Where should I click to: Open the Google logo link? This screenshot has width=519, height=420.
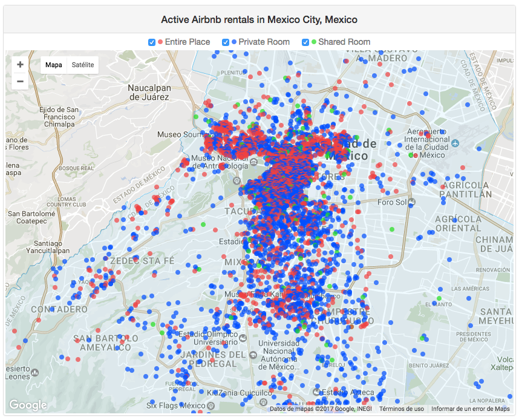(28, 404)
